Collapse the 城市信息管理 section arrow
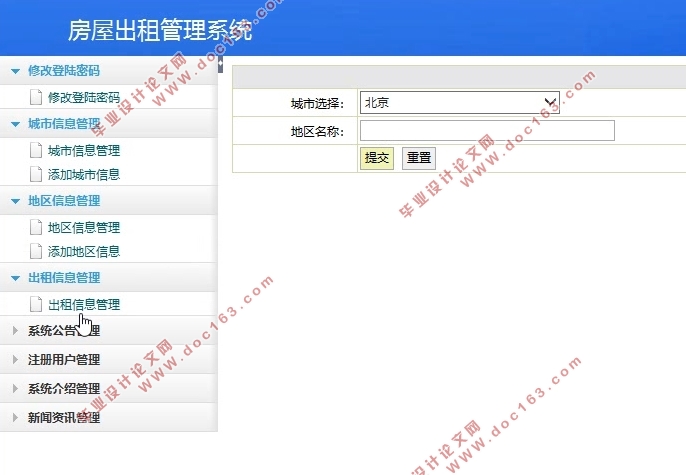This screenshot has width=686, height=475. point(15,124)
